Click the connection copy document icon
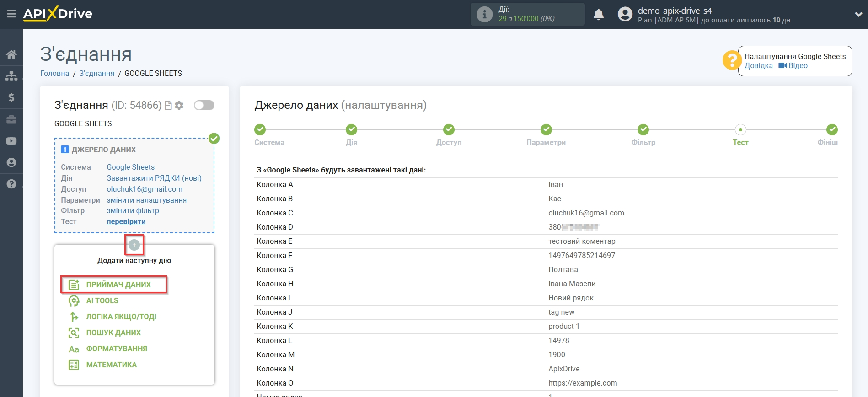 [168, 106]
